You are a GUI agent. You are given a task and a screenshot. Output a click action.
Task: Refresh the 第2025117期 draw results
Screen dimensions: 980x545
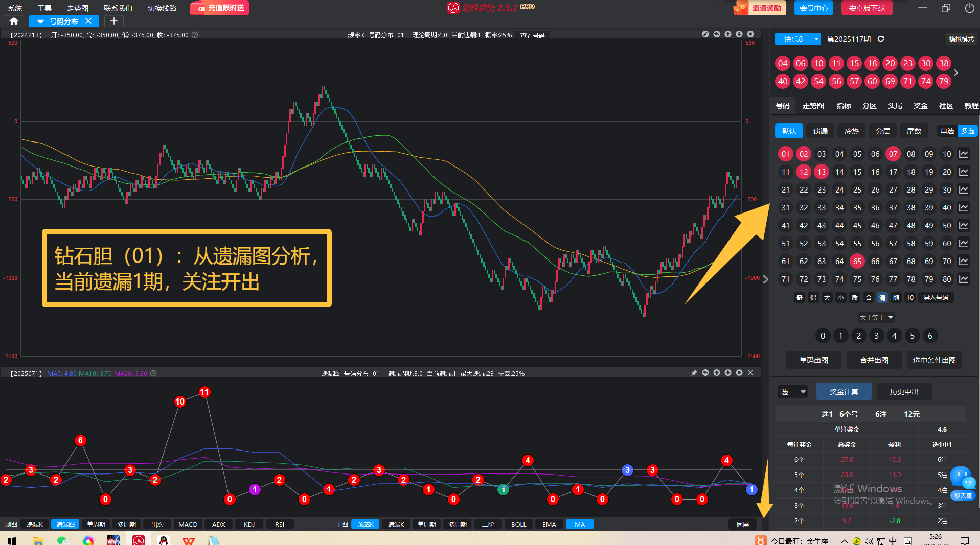(881, 39)
